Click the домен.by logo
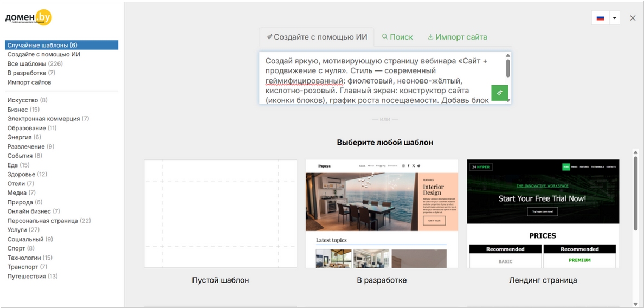 (x=29, y=18)
